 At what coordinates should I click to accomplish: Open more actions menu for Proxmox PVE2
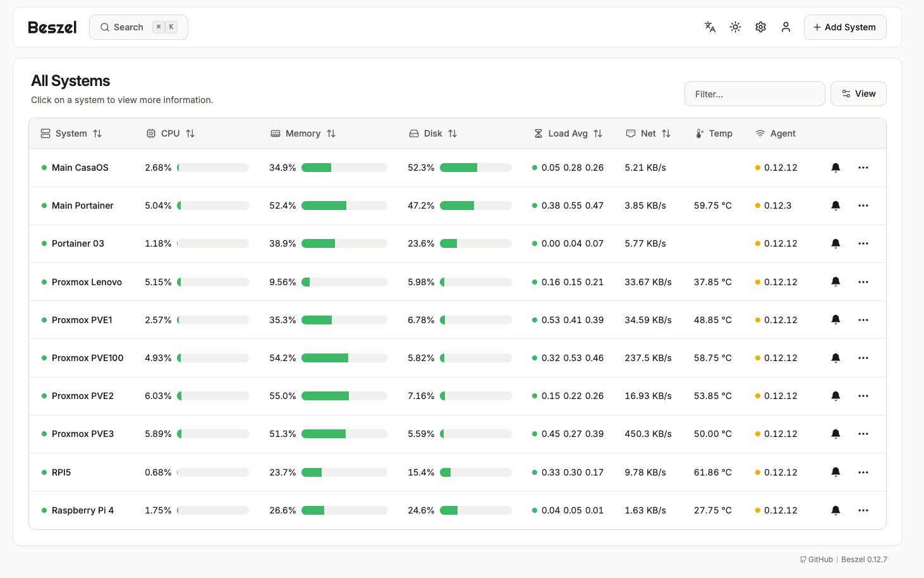click(863, 396)
